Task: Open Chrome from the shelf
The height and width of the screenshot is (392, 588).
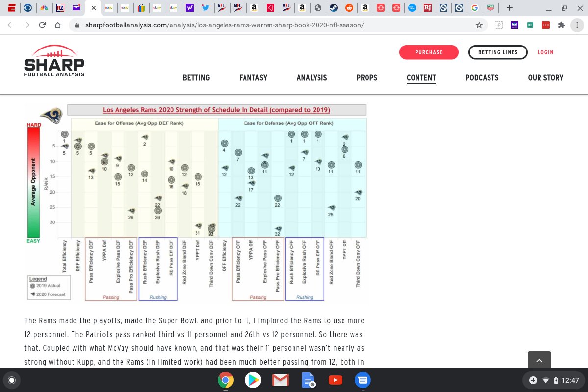Action: tap(225, 380)
